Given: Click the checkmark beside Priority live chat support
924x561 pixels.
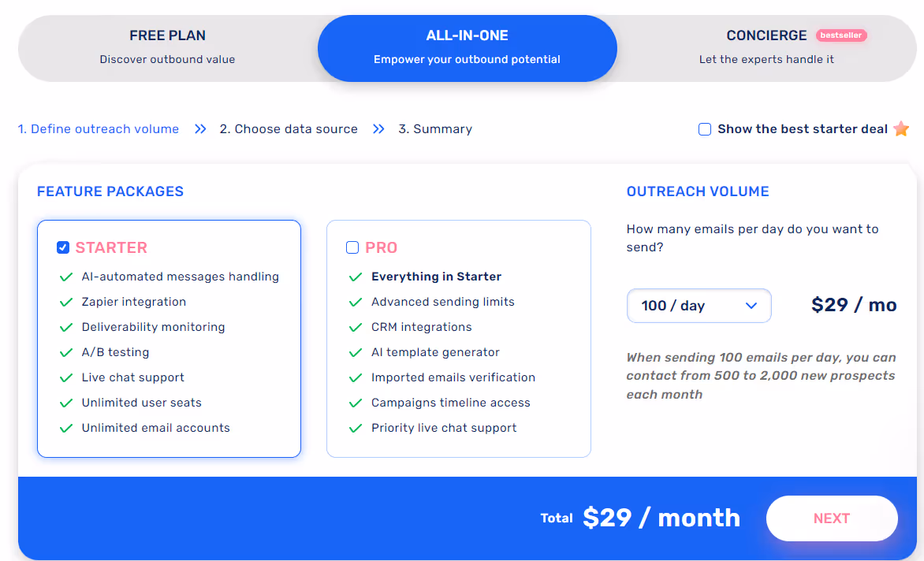Looking at the screenshot, I should tap(355, 428).
